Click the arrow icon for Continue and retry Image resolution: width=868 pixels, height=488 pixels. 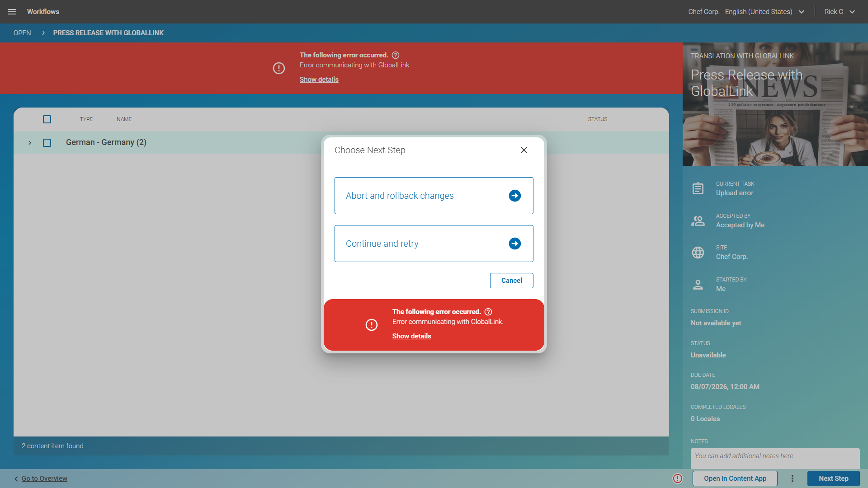[515, 244]
